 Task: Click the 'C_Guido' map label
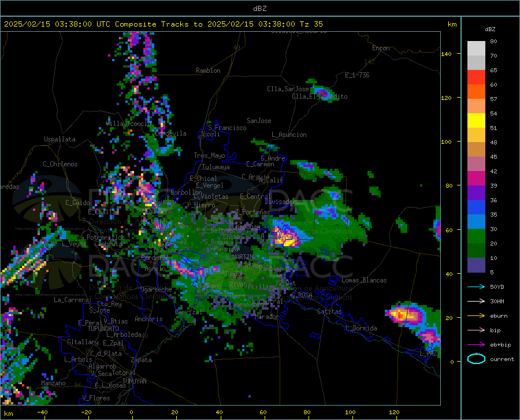click(77, 203)
